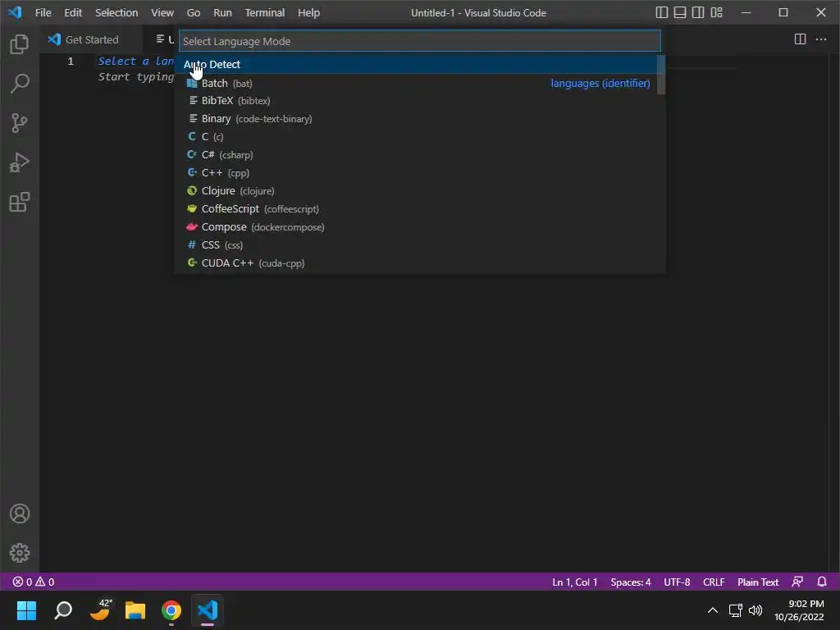The height and width of the screenshot is (630, 840).
Task: Open the feedback icon in the status bar
Action: click(x=797, y=582)
